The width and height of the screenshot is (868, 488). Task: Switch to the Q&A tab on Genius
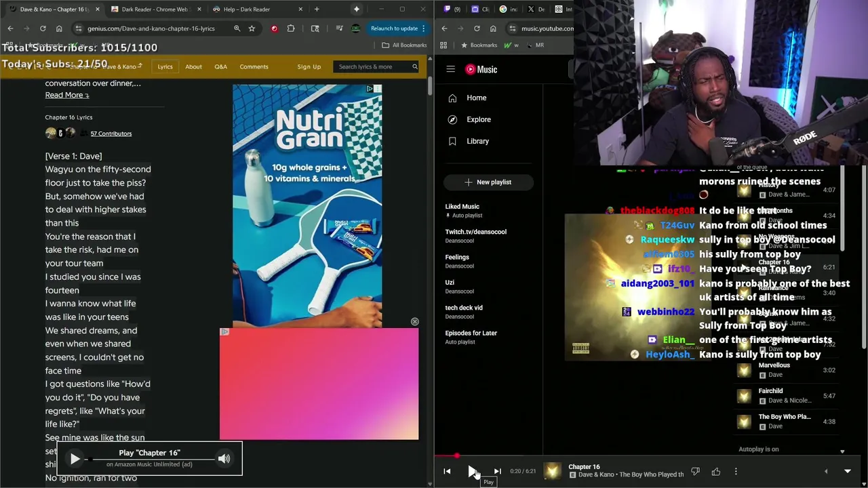tap(220, 66)
